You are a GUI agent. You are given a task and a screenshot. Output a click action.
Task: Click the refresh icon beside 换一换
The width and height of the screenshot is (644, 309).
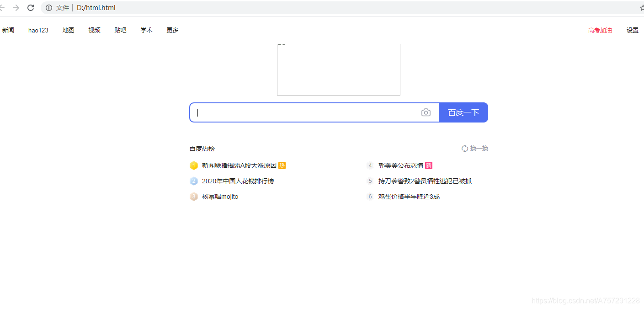(465, 149)
